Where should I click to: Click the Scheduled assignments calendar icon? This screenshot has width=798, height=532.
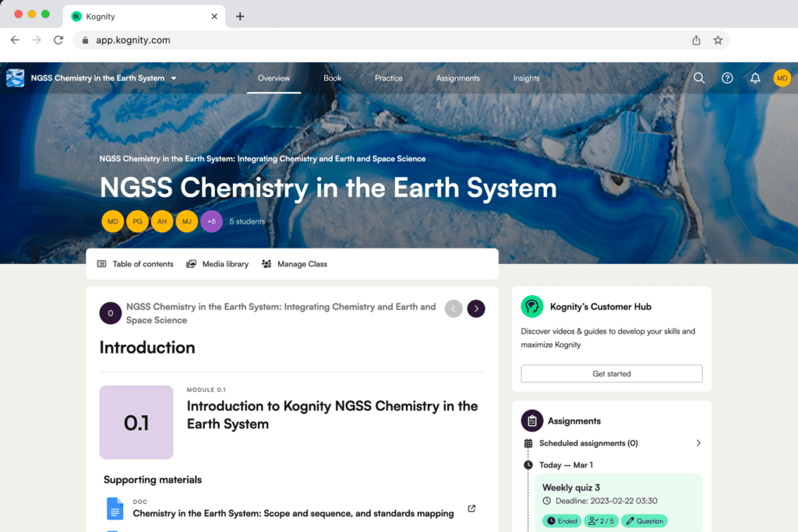click(529, 442)
